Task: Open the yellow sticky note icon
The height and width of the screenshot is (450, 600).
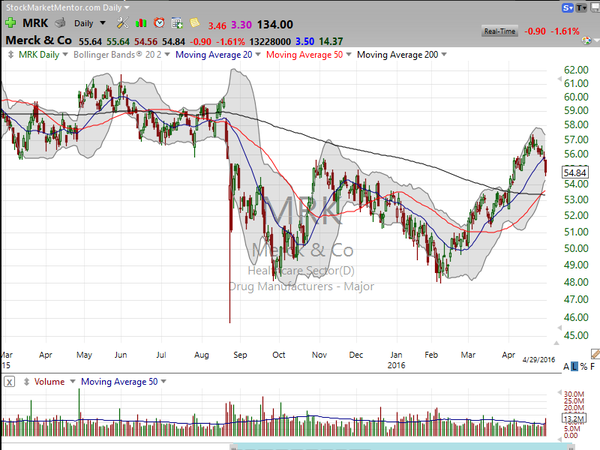Action: click(x=195, y=23)
